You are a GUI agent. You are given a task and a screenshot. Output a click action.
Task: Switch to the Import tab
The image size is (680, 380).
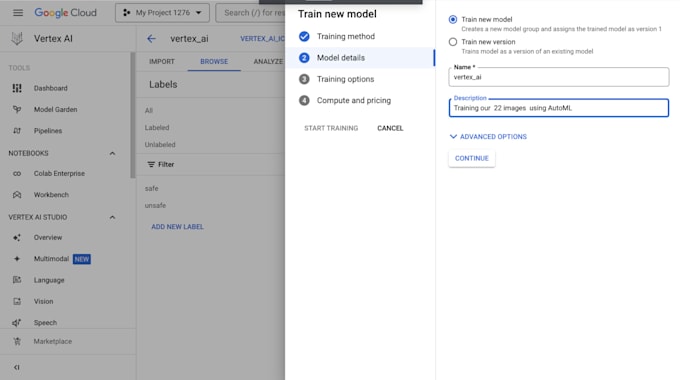click(162, 62)
